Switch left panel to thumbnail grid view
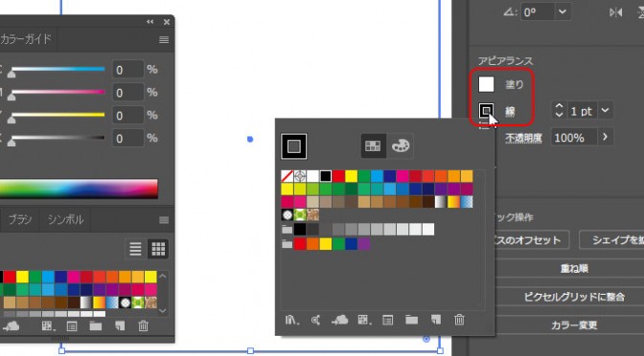Screen dimensions: 644x356 point(158,249)
